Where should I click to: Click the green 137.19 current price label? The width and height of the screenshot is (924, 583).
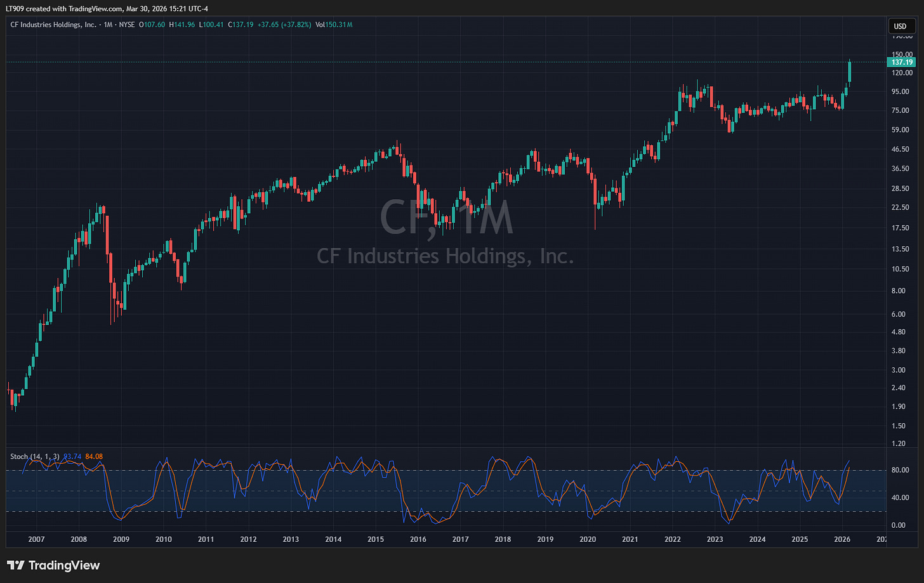(x=901, y=62)
